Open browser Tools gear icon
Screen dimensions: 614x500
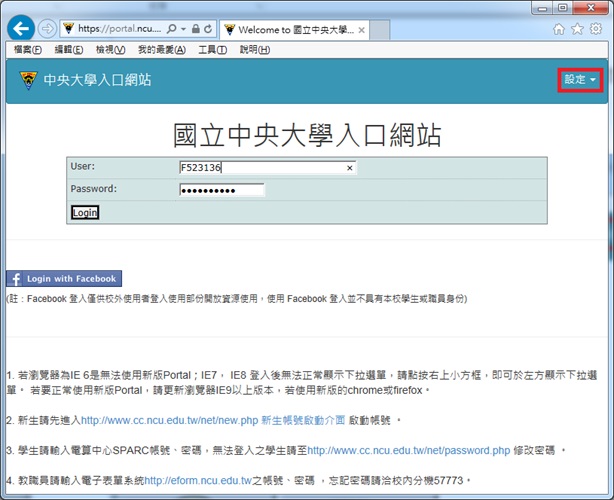click(595, 29)
